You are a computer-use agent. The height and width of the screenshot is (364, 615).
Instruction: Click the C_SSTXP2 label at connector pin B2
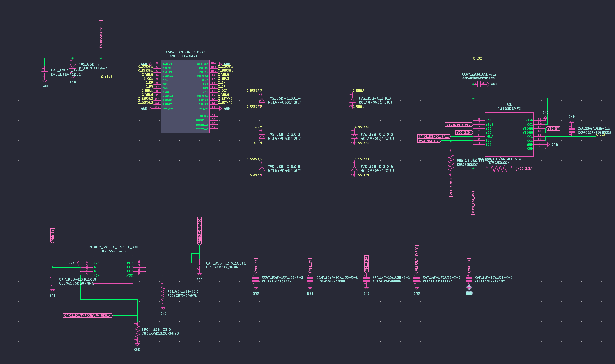pos(225,103)
